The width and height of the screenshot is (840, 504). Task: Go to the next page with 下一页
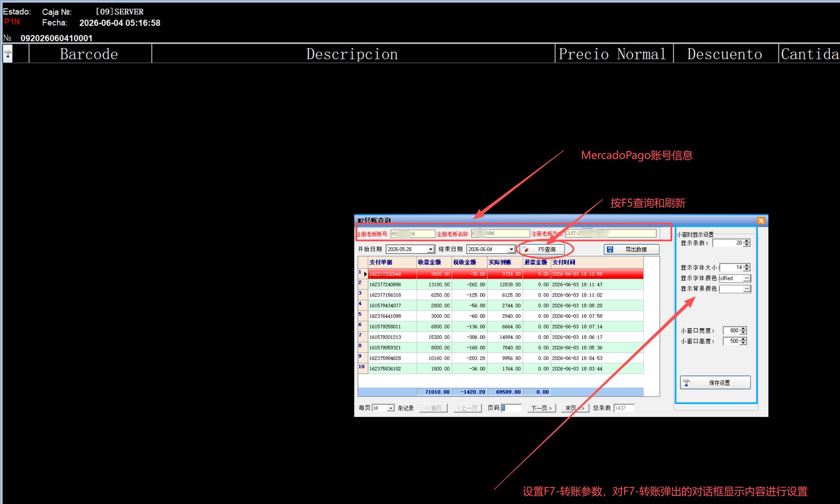(x=541, y=408)
